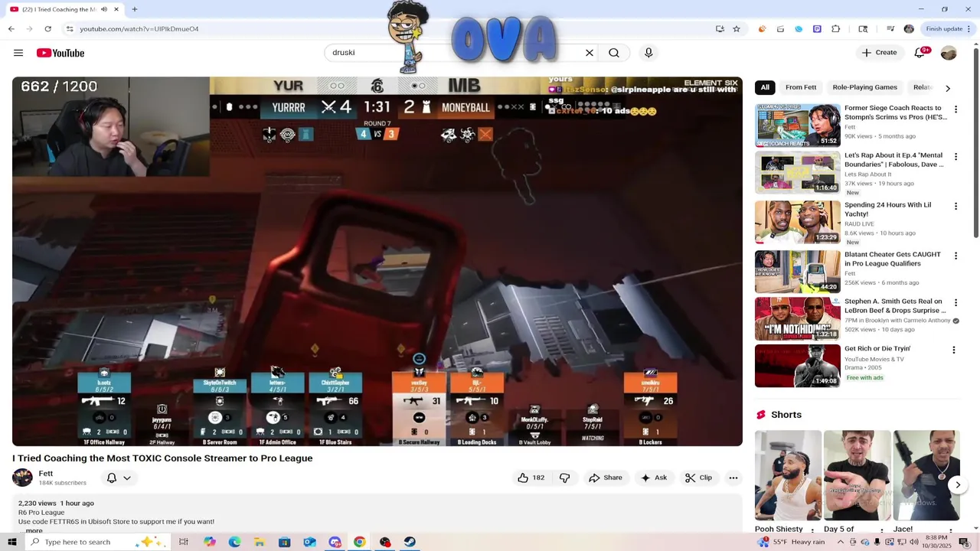Mute tab via speaker icon on tab
980x551 pixels.
click(104, 9)
